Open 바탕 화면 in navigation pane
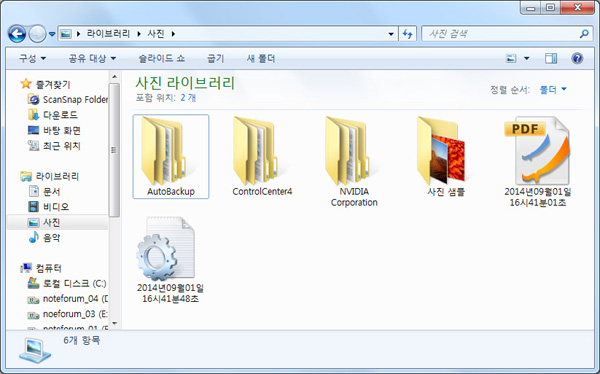Screen dimensions: 600x374 tap(54, 131)
